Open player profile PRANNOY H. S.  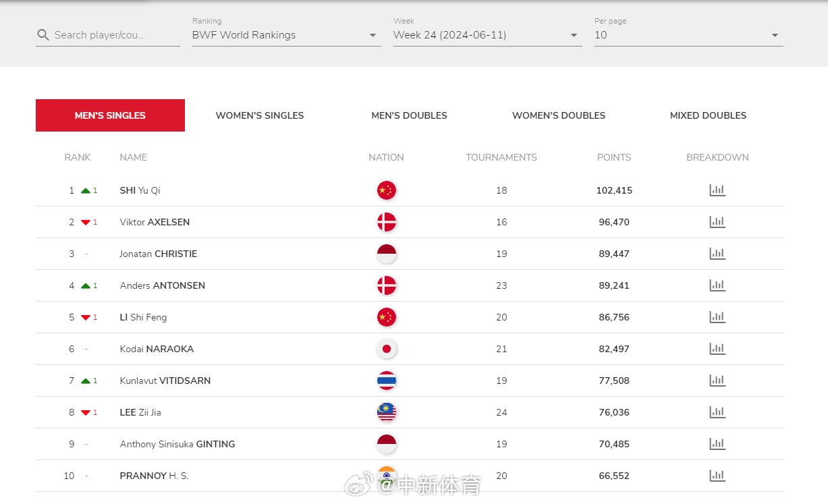click(154, 476)
